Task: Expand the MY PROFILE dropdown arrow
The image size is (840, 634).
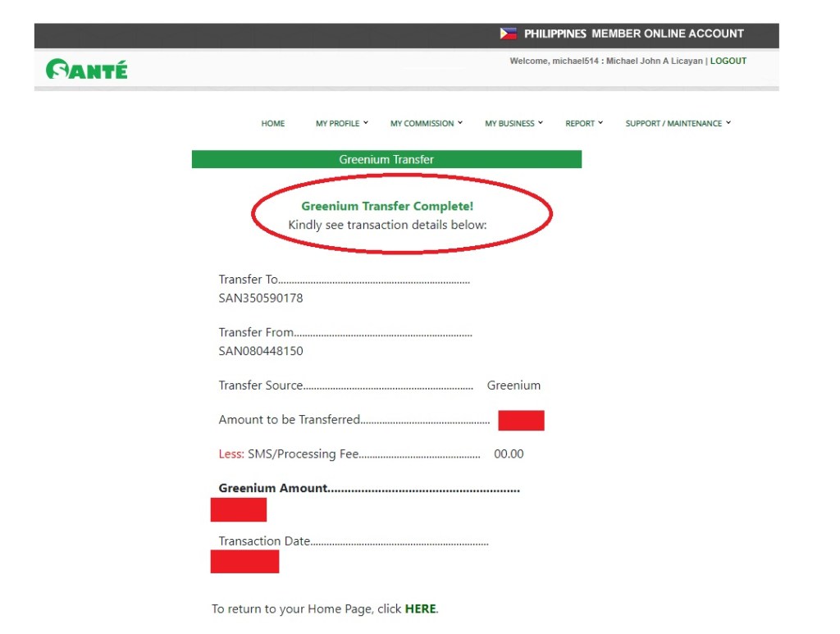Action: click(x=366, y=123)
